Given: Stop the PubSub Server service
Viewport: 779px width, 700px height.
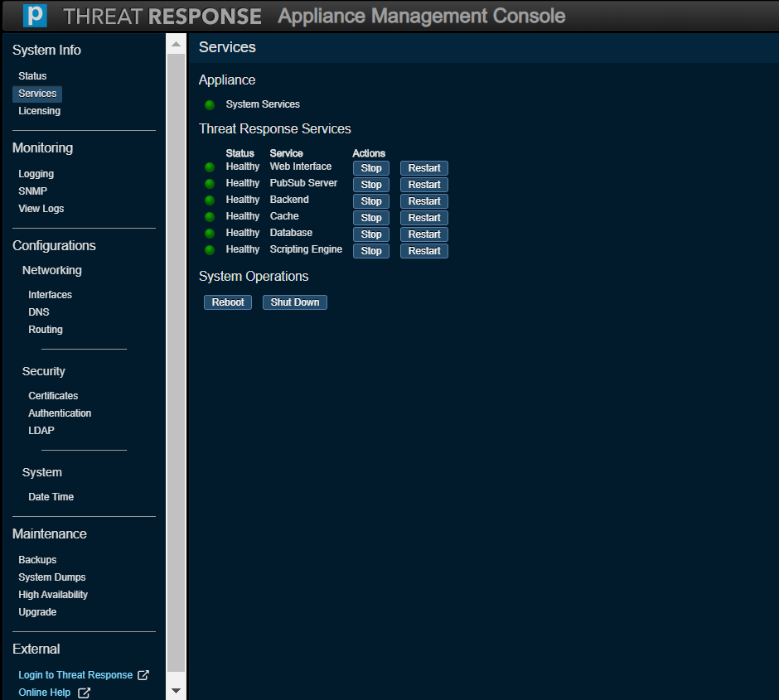Looking at the screenshot, I should click(371, 184).
